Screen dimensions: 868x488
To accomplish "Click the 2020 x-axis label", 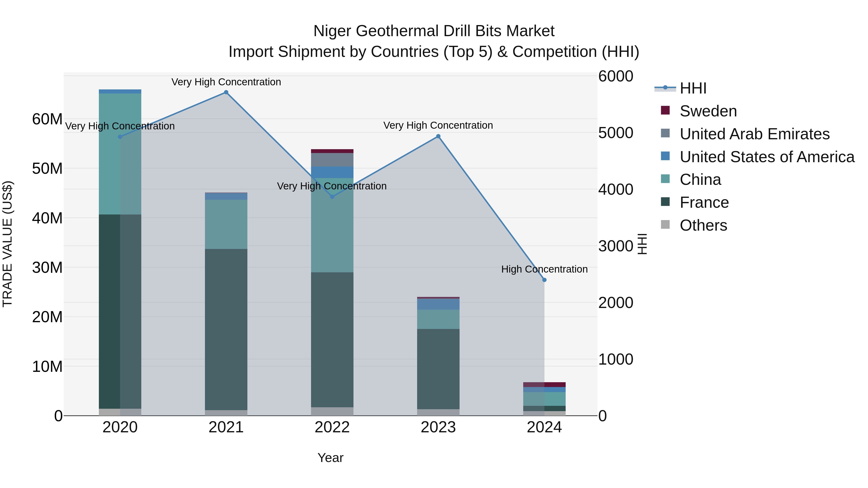I will 120,427.
